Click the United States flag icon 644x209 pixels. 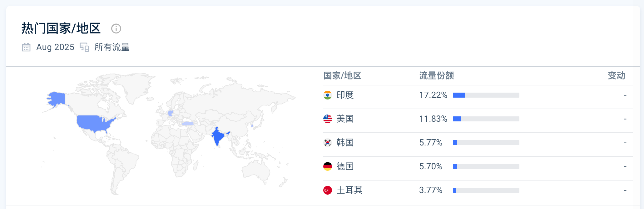point(328,119)
